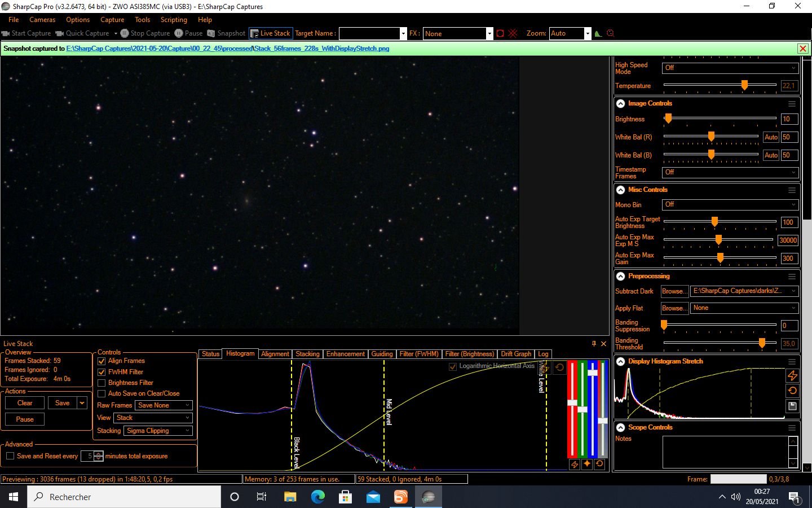Click Stop Capture in the toolbar
The height and width of the screenshot is (508, 812).
click(145, 33)
